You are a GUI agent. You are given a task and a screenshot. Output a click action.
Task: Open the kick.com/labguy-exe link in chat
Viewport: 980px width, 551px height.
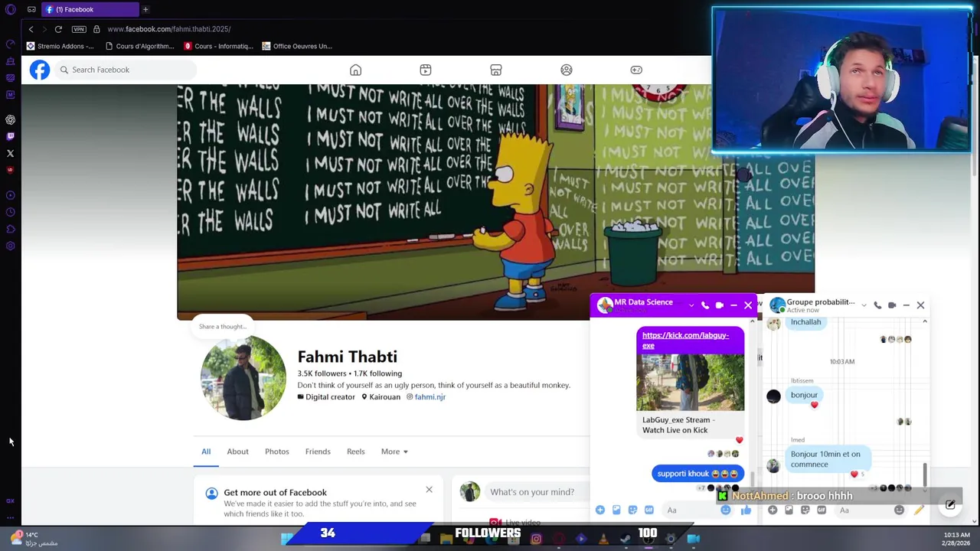coord(685,340)
